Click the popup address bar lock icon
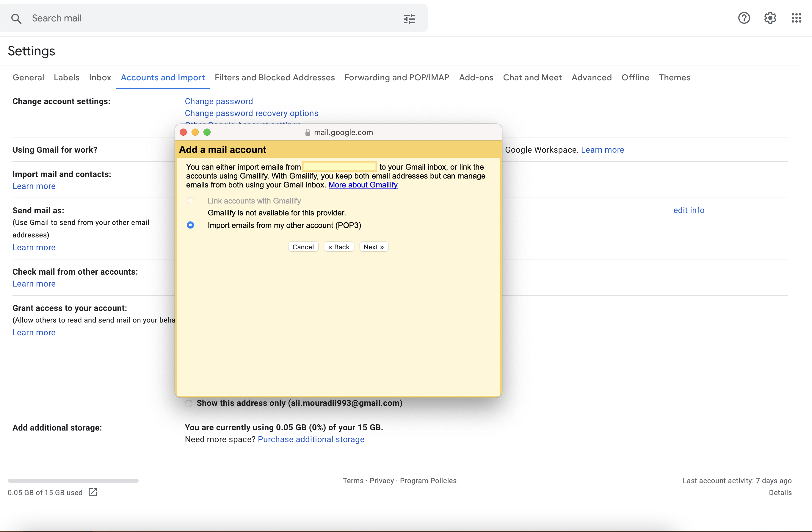812x532 pixels. pos(308,132)
